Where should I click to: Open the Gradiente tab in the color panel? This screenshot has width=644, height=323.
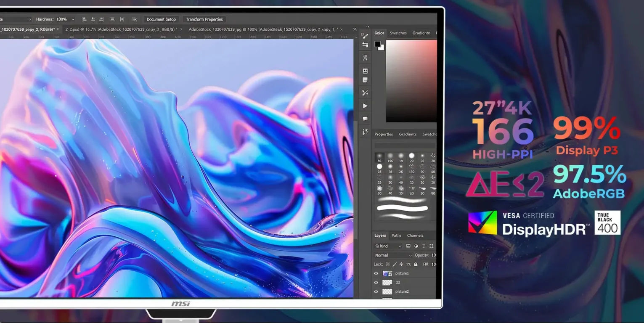click(421, 33)
